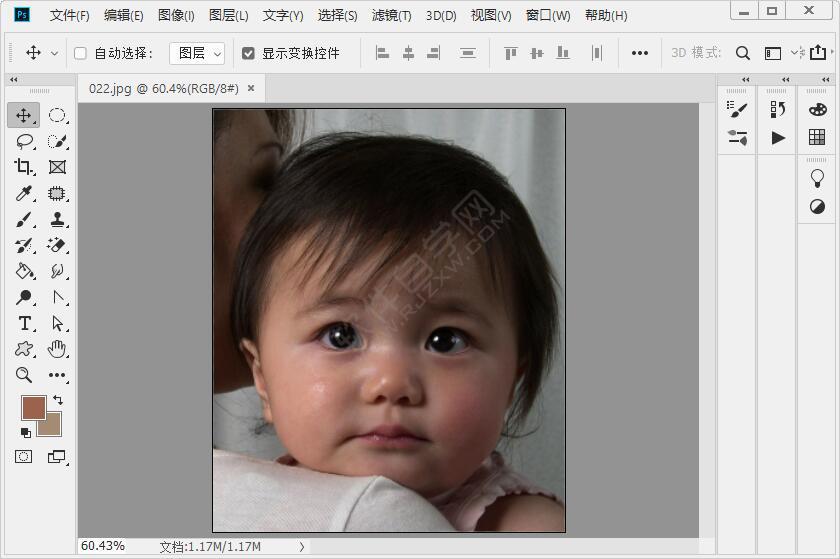Expand status bar info arrow
Image resolution: width=840 pixels, height=559 pixels.
[302, 547]
